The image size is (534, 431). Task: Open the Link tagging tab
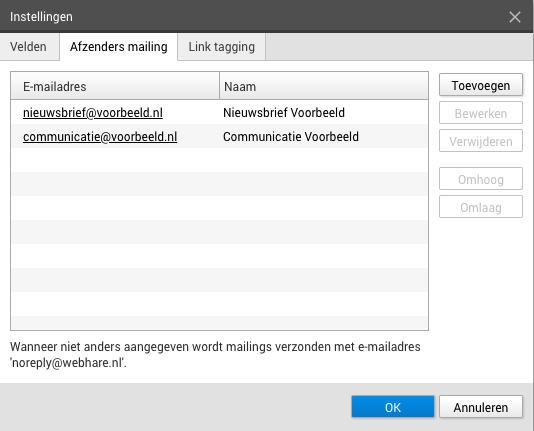[221, 47]
